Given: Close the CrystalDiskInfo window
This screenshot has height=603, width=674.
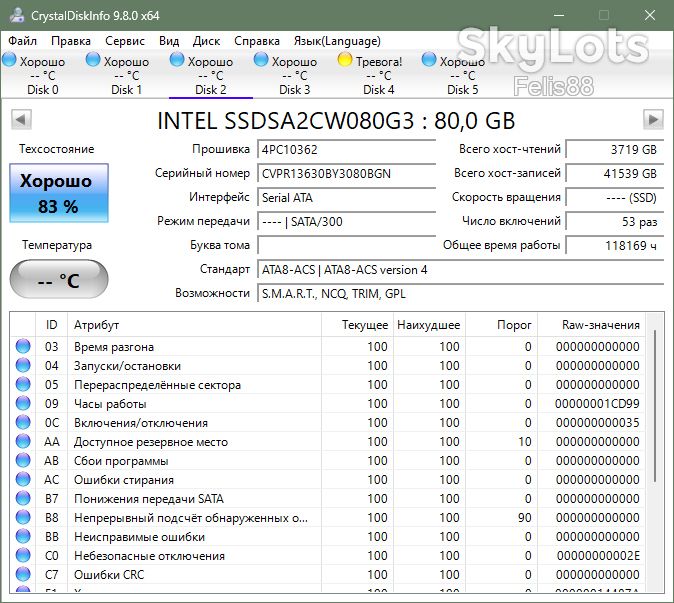Looking at the screenshot, I should 649,15.
